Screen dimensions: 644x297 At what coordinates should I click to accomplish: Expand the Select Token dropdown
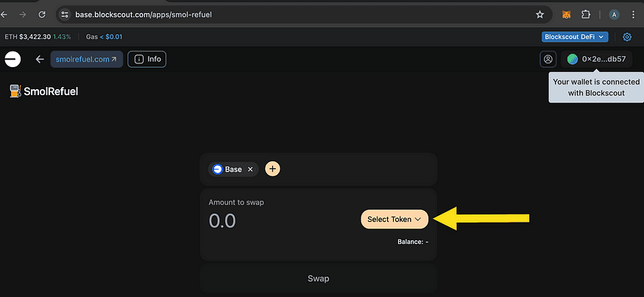(x=394, y=220)
